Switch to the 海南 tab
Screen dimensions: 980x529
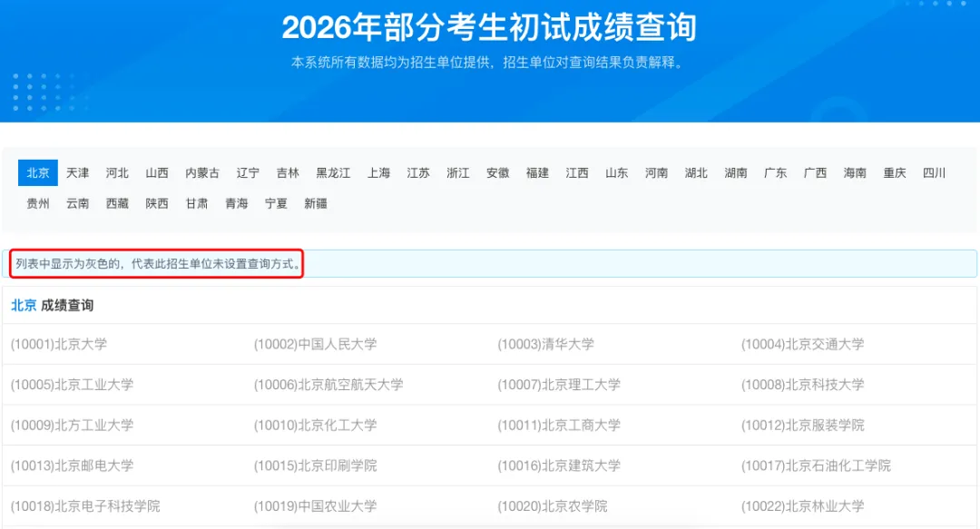pos(855,172)
